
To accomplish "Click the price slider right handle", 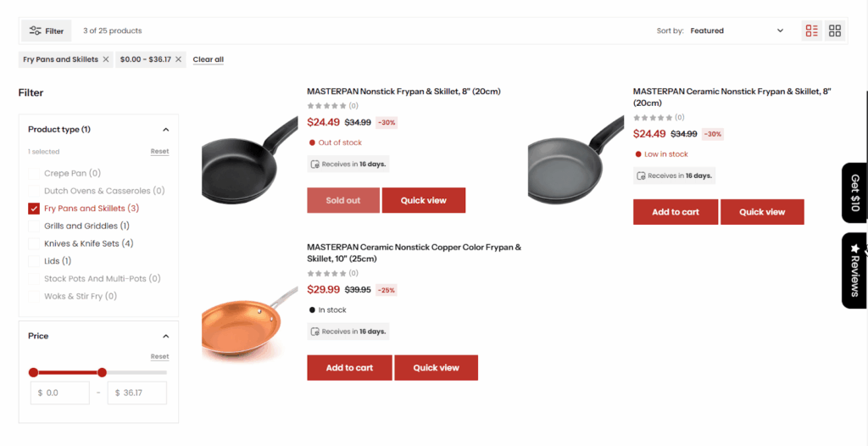I will point(102,372).
